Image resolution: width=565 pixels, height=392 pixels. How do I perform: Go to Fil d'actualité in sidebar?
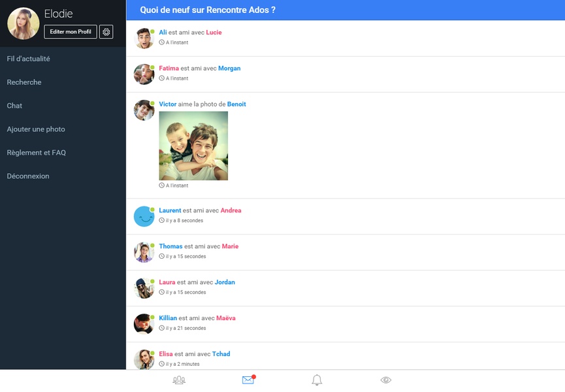click(29, 59)
